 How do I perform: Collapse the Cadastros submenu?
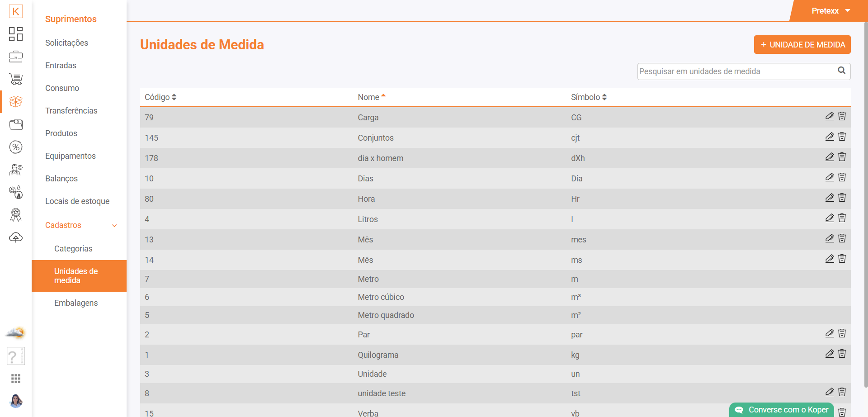(x=114, y=225)
